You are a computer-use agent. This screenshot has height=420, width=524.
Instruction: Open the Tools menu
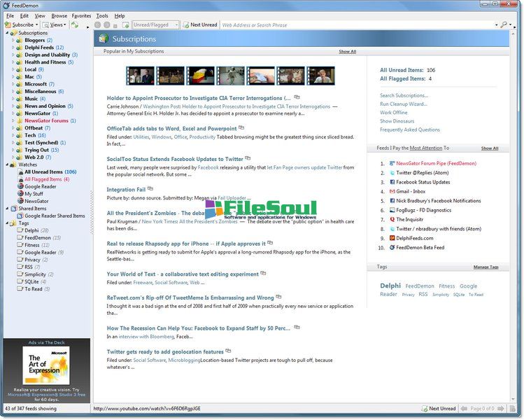102,15
